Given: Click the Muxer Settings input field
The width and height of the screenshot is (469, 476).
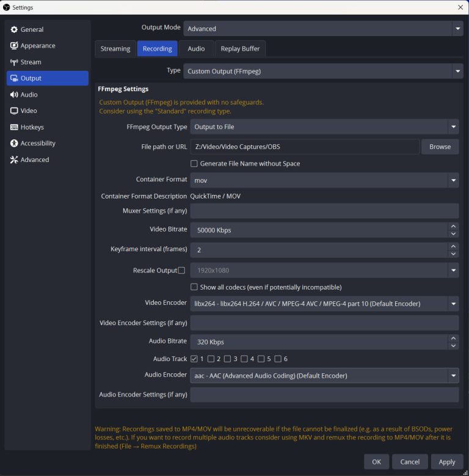Looking at the screenshot, I should click(324, 211).
